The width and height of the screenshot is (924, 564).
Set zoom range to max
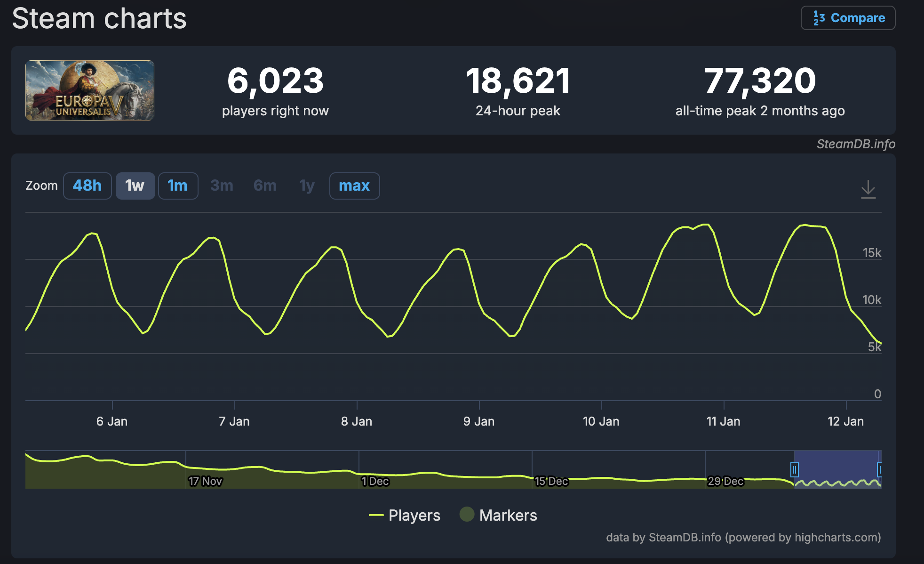coord(354,185)
